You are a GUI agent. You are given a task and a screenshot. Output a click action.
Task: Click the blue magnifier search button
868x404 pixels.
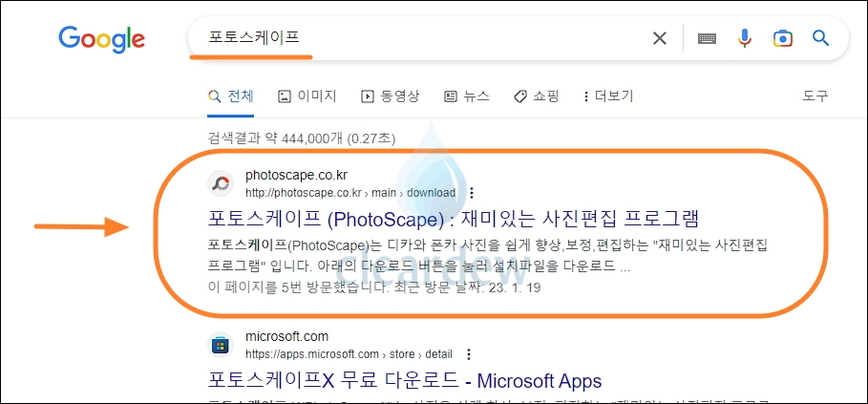tap(820, 38)
